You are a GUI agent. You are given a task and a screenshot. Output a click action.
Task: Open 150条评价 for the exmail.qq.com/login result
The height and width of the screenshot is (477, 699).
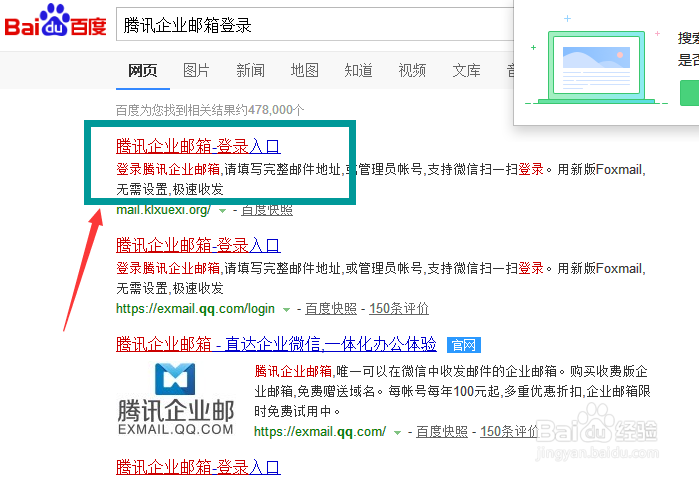click(399, 308)
